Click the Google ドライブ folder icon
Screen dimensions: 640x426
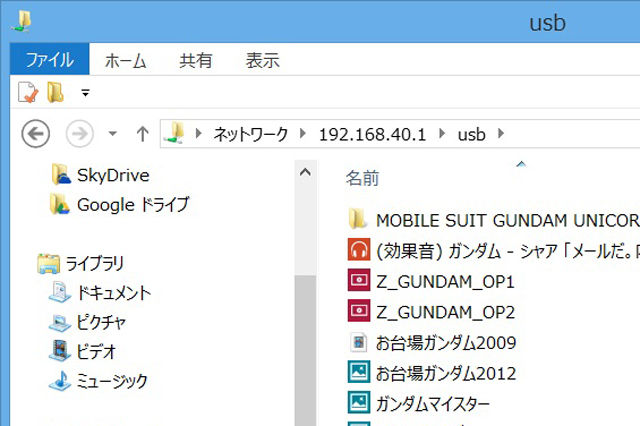pyautogui.click(x=60, y=204)
